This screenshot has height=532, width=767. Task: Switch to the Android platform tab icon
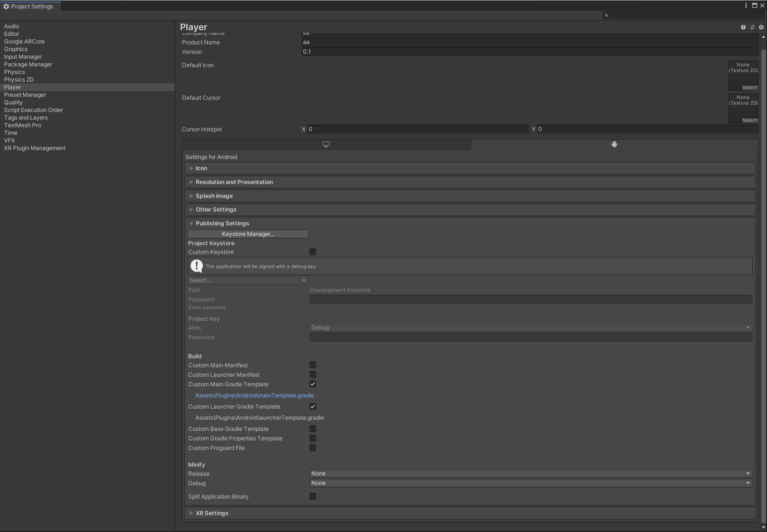pyautogui.click(x=614, y=144)
